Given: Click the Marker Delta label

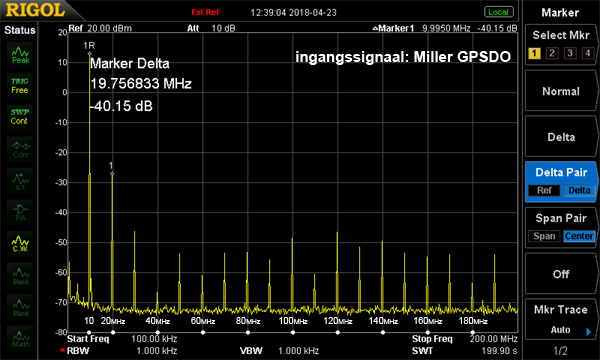Looking at the screenshot, I should coord(130,63).
